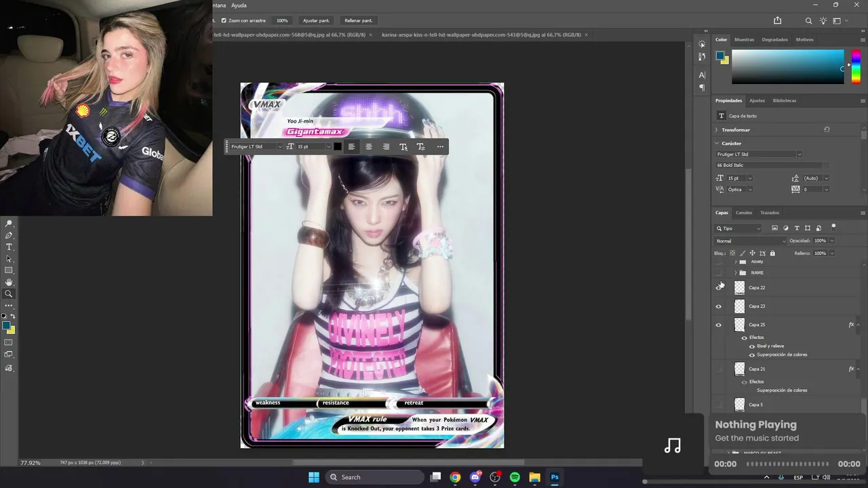This screenshot has width=868, height=488.
Task: Select the Zoom magnifier tool
Action: click(9, 293)
